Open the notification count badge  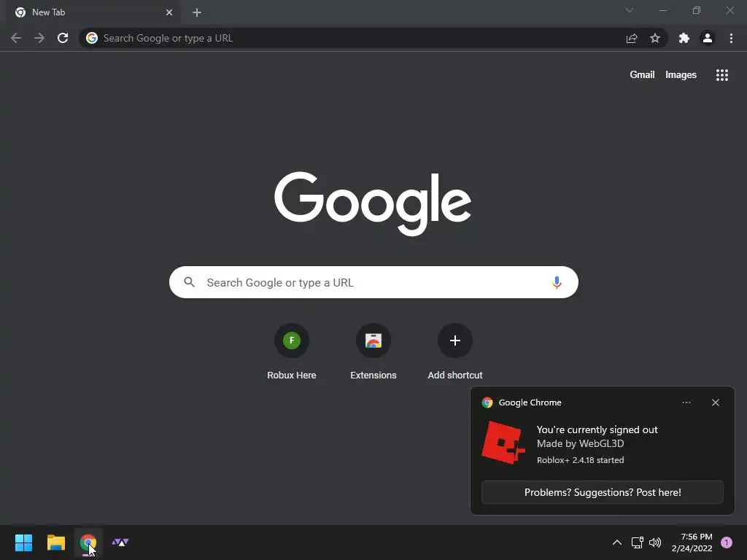click(x=727, y=542)
